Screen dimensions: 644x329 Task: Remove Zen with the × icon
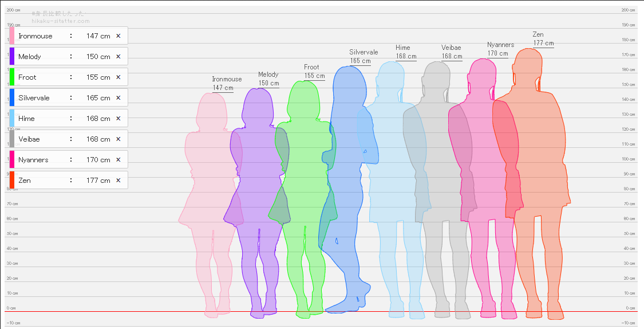(x=118, y=180)
